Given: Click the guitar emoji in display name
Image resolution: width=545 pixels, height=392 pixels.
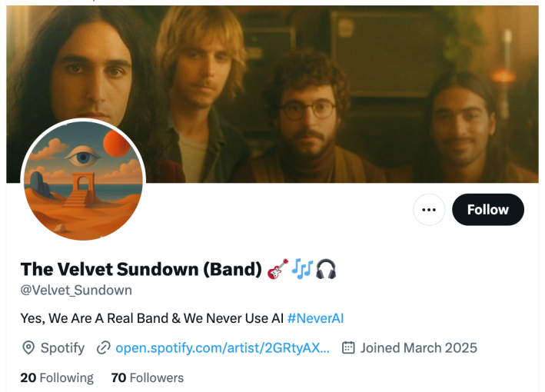Looking at the screenshot, I should point(277,269).
